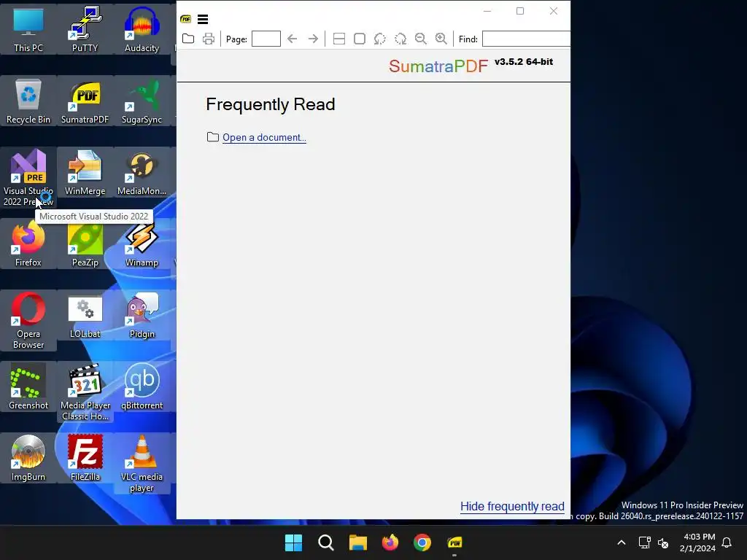747x560 pixels.
Task: Select VLC media player shortcut
Action: [142, 463]
